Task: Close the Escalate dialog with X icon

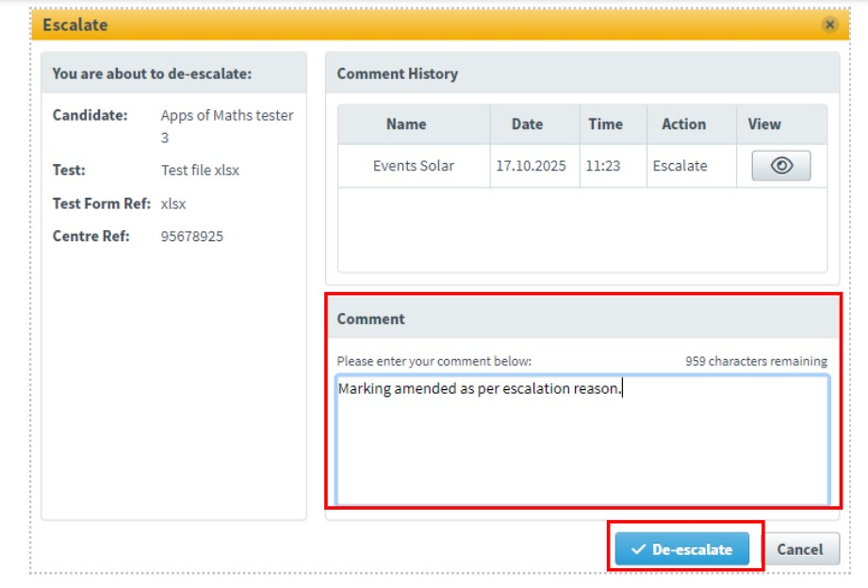Action: click(x=829, y=25)
